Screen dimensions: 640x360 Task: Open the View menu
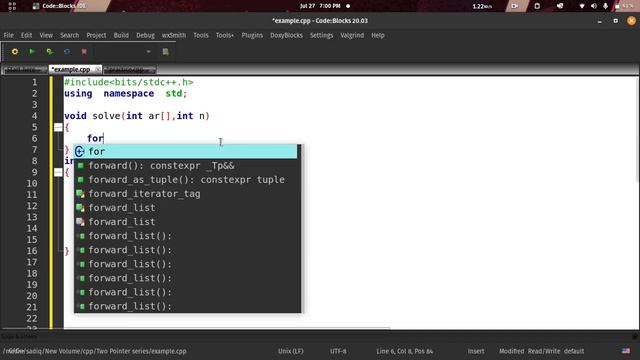(46, 36)
